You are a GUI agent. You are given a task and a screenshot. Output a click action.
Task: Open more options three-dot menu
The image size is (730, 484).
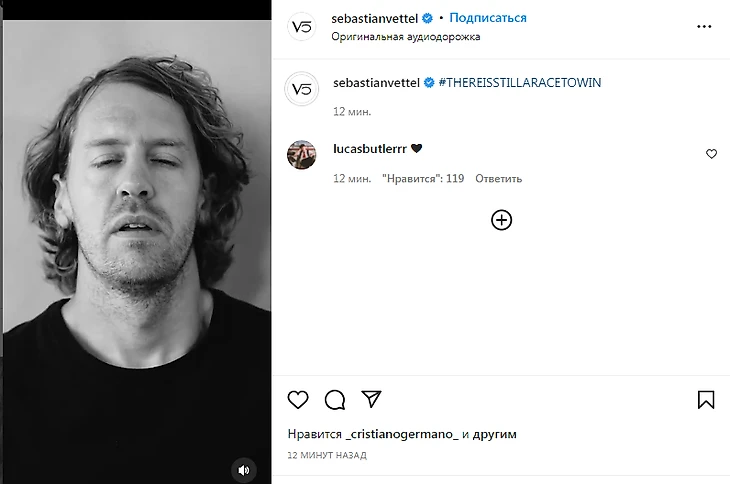click(x=704, y=26)
